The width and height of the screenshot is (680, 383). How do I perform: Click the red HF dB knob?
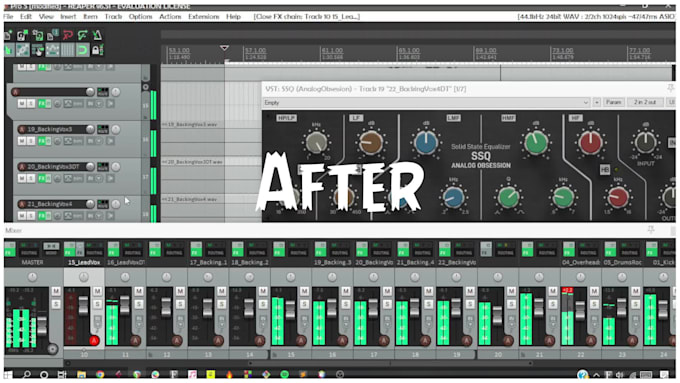click(x=590, y=142)
